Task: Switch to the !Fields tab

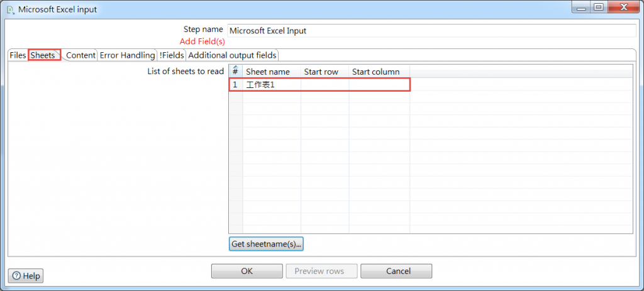Action: coord(172,55)
